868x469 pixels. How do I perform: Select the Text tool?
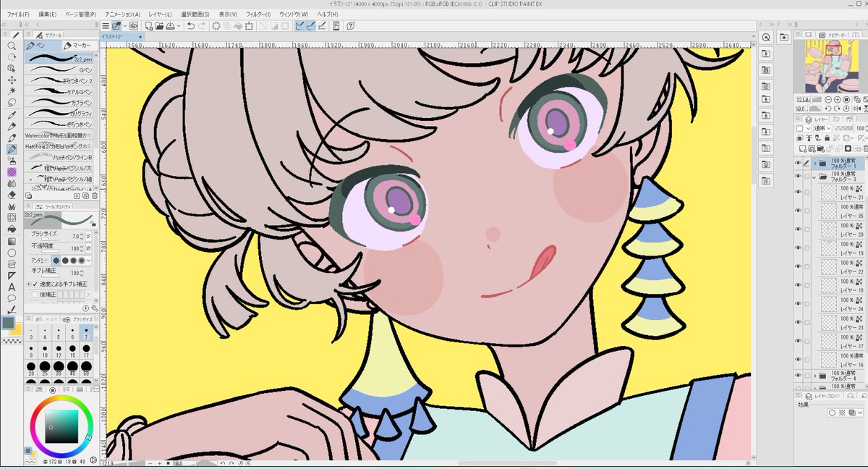[12, 287]
